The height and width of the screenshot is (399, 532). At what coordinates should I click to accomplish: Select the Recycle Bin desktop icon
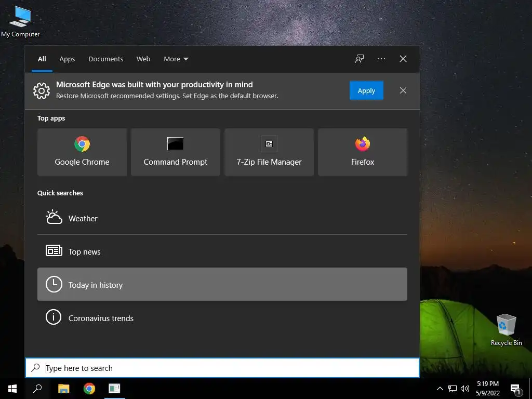[506, 329]
